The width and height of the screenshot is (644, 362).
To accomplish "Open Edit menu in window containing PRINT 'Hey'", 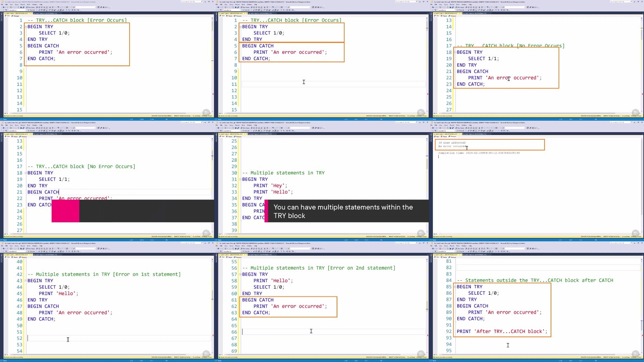I will click(221, 125).
